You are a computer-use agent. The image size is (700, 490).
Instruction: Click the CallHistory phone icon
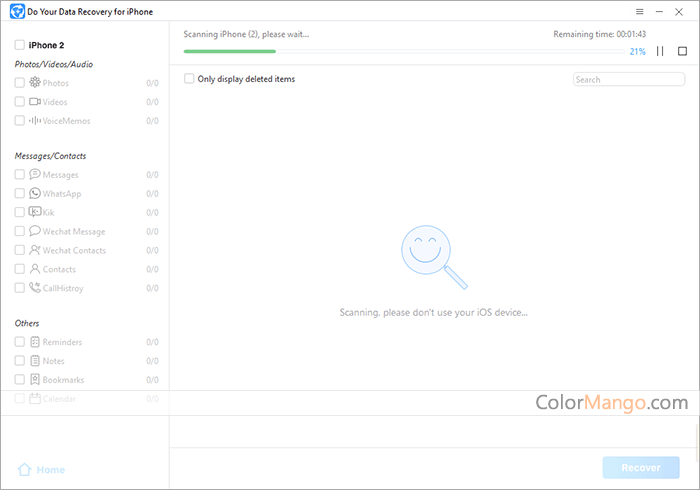[x=35, y=288]
